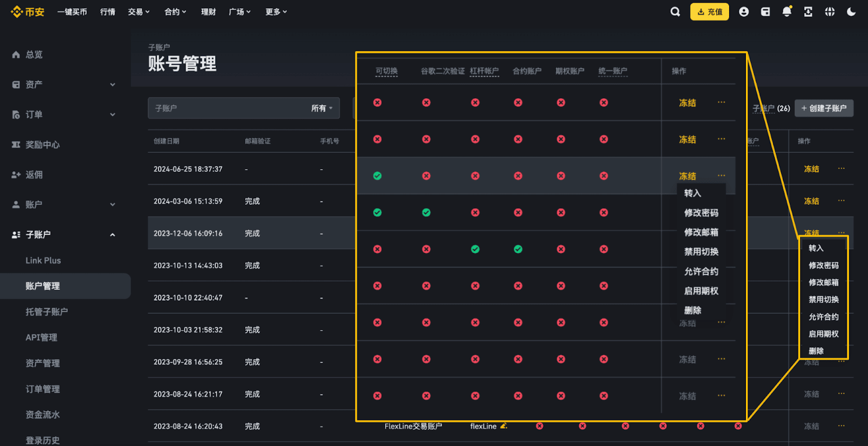Open the 所有 sub-account filter dropdown
The width and height of the screenshot is (868, 446).
322,108
